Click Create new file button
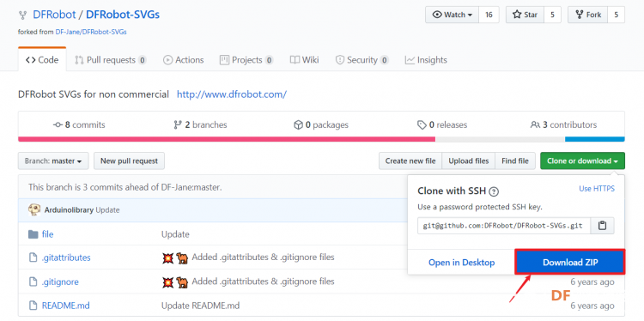The width and height of the screenshot is (644, 321). (x=410, y=160)
